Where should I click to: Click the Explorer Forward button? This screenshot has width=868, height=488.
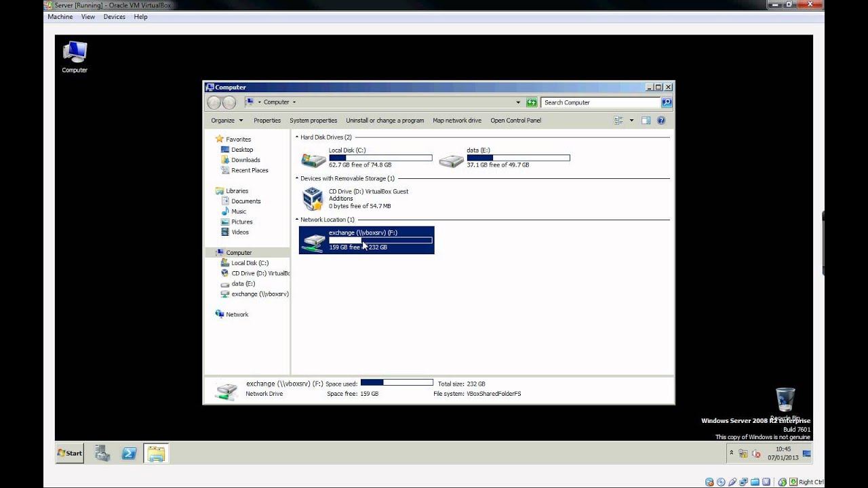pyautogui.click(x=229, y=102)
